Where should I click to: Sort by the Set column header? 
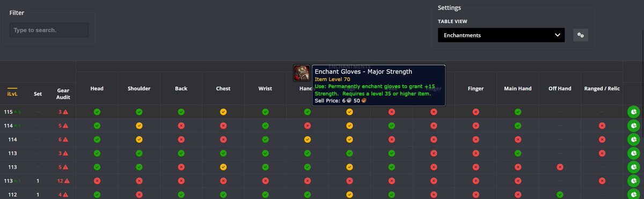(x=38, y=94)
